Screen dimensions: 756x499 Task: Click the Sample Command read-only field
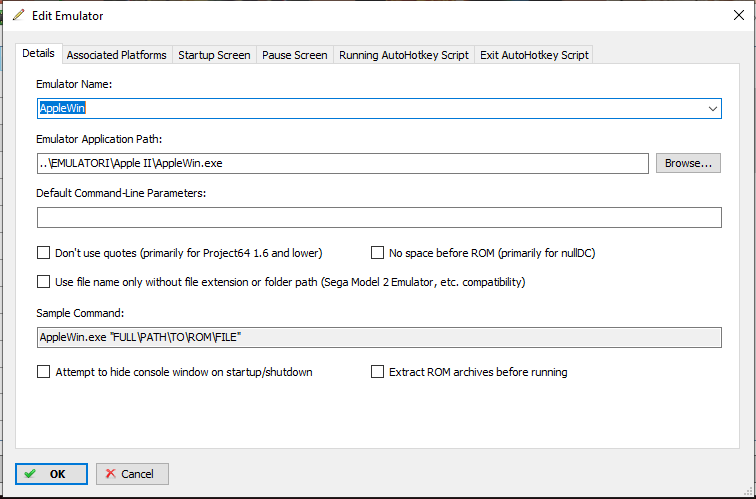[379, 337]
